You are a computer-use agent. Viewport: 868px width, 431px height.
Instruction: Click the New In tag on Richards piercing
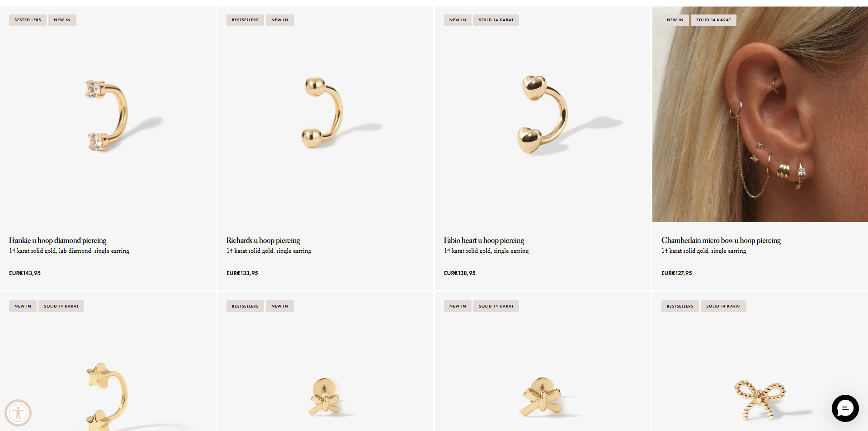(x=280, y=20)
